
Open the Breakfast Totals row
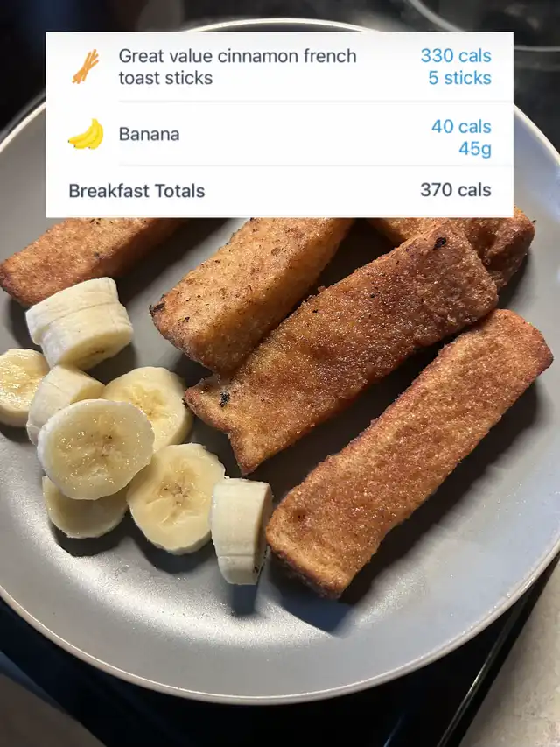pyautogui.click(x=280, y=191)
